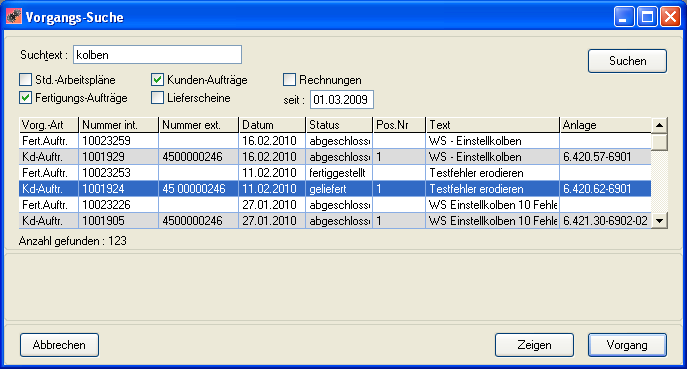The width and height of the screenshot is (687, 369).
Task: Click the results list scrollbar thumb
Action: click(659, 142)
